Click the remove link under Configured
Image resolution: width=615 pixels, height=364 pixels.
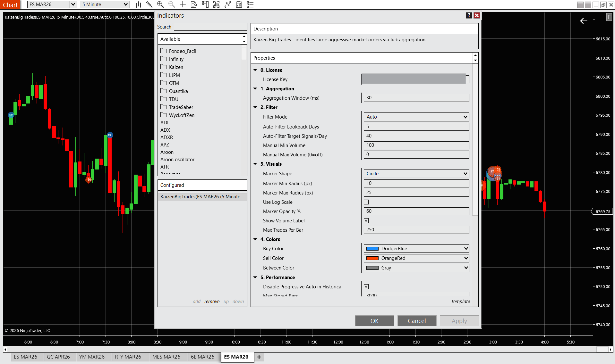point(212,302)
